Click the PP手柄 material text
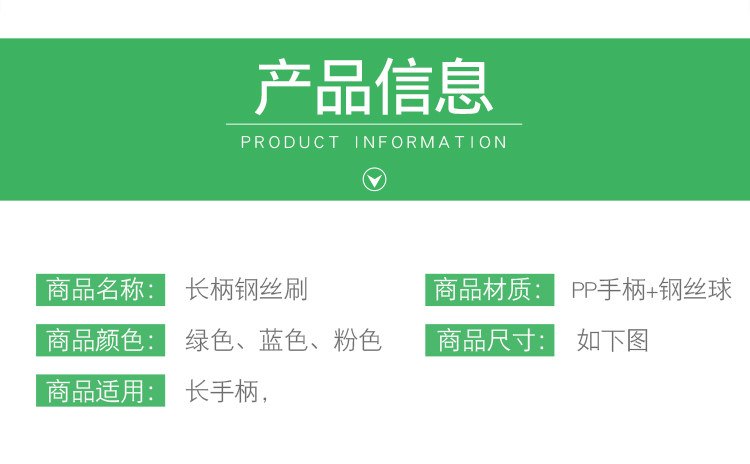The width and height of the screenshot is (750, 464). [x=608, y=290]
